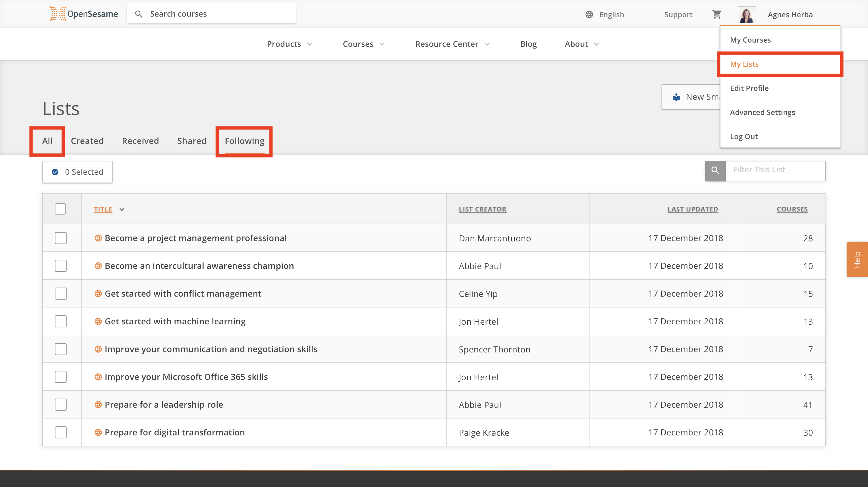The width and height of the screenshot is (868, 487).
Task: Select checkbox for conflict management list
Action: (x=61, y=293)
